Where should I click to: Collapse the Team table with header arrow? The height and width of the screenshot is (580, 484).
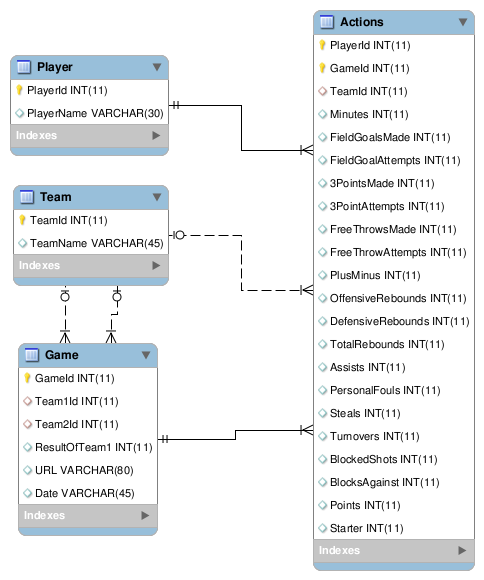157,197
